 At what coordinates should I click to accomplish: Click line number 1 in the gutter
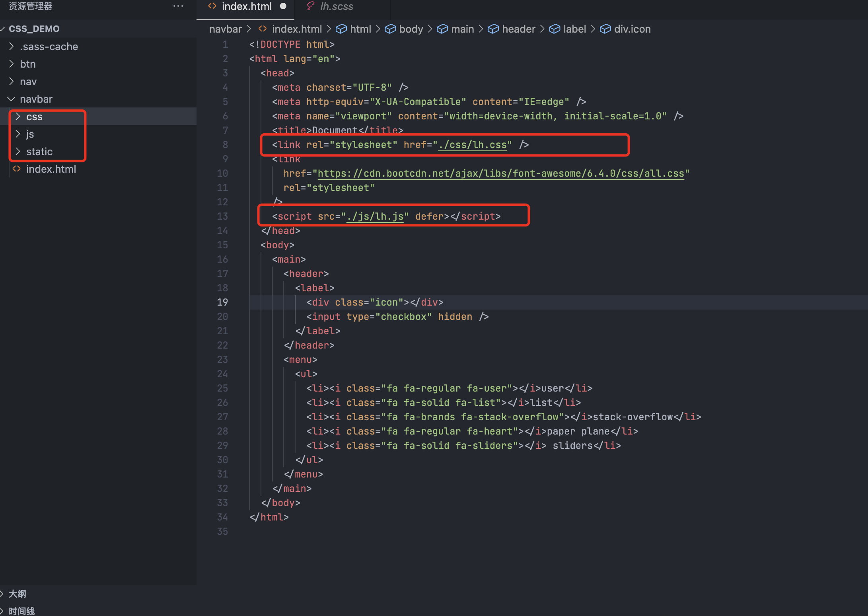[x=226, y=45]
